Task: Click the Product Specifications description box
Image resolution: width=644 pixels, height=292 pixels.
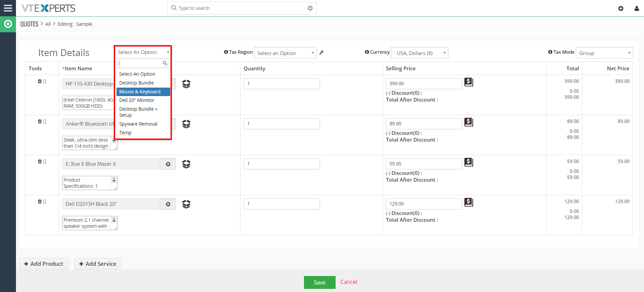Action: coord(90,183)
